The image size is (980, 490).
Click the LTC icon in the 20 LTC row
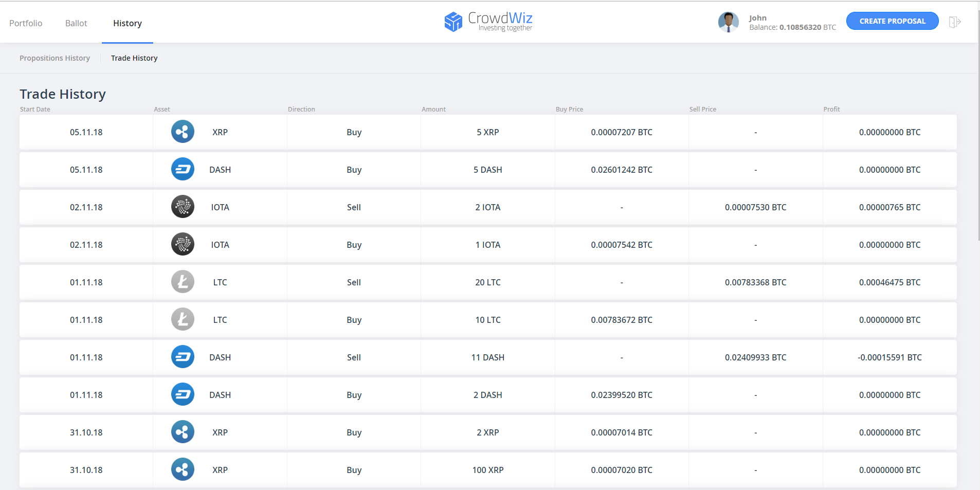(183, 282)
